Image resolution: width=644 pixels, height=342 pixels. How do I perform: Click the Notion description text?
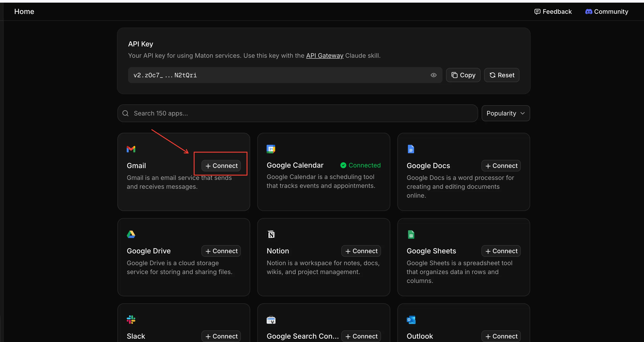(x=323, y=267)
